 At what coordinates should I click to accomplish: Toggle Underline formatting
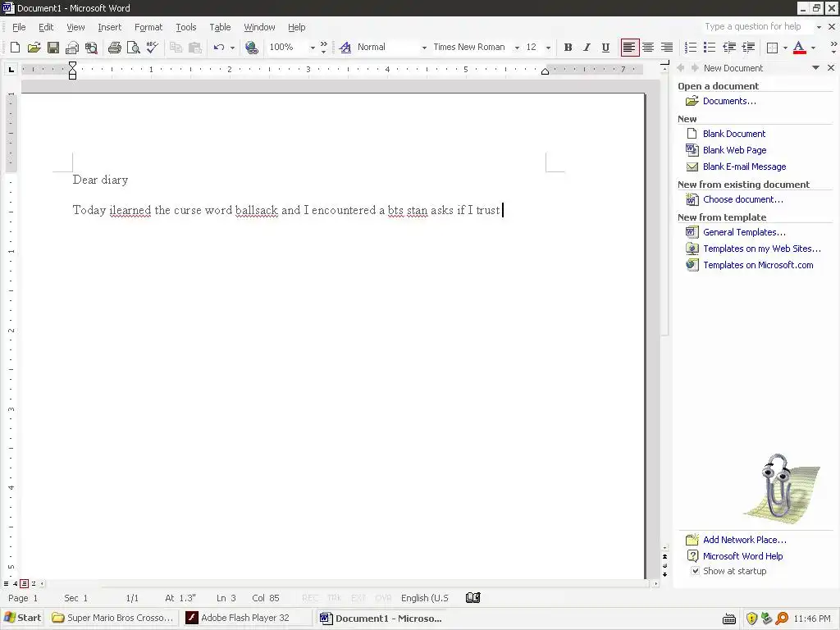click(605, 48)
